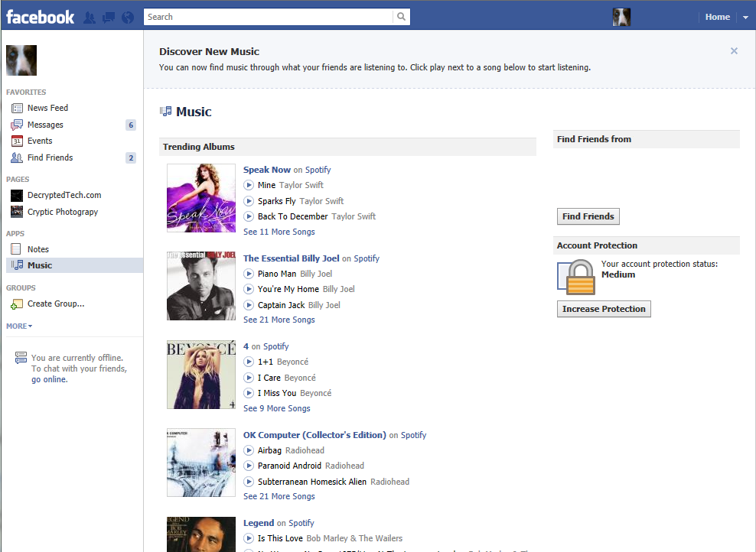Open the Speak Now album link

266,170
